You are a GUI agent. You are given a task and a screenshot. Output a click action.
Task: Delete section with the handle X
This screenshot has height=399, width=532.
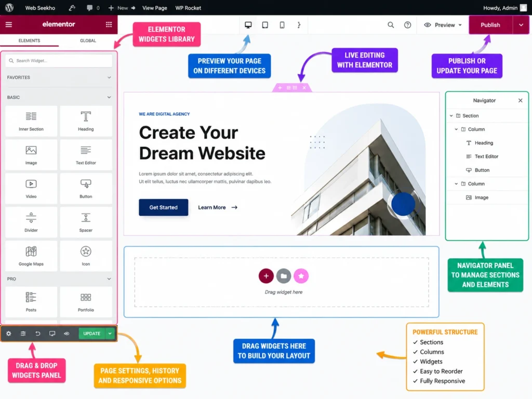pyautogui.click(x=304, y=88)
